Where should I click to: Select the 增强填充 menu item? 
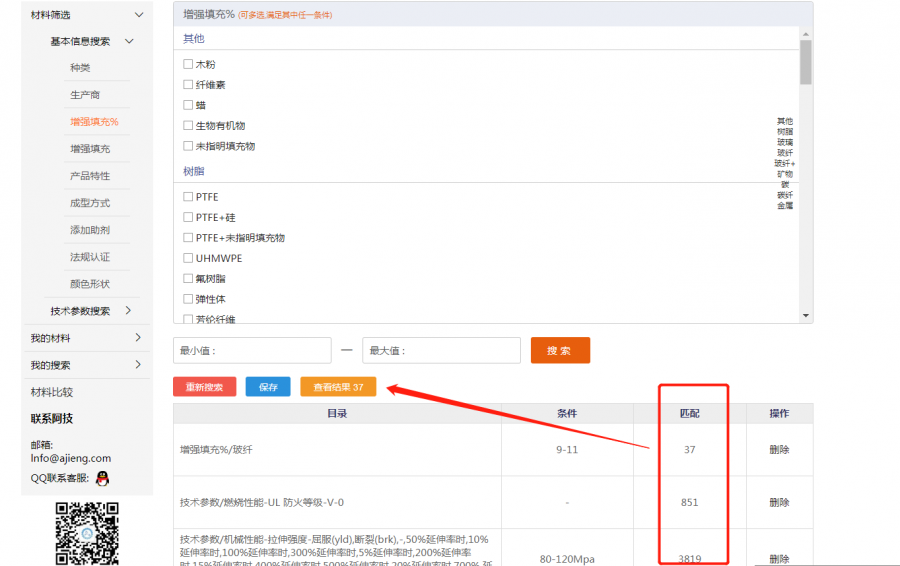click(x=90, y=149)
